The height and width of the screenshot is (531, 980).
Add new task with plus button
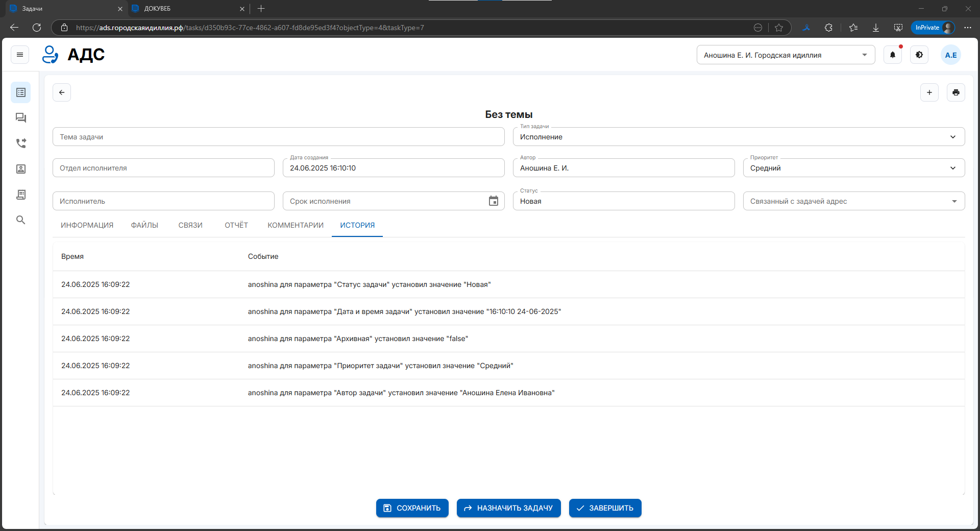tap(929, 92)
